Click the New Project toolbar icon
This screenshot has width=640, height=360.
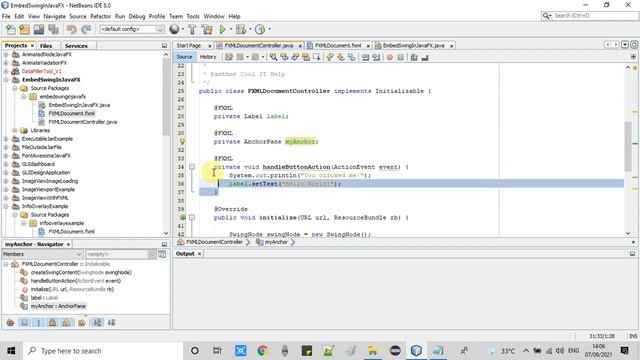tap(24, 29)
